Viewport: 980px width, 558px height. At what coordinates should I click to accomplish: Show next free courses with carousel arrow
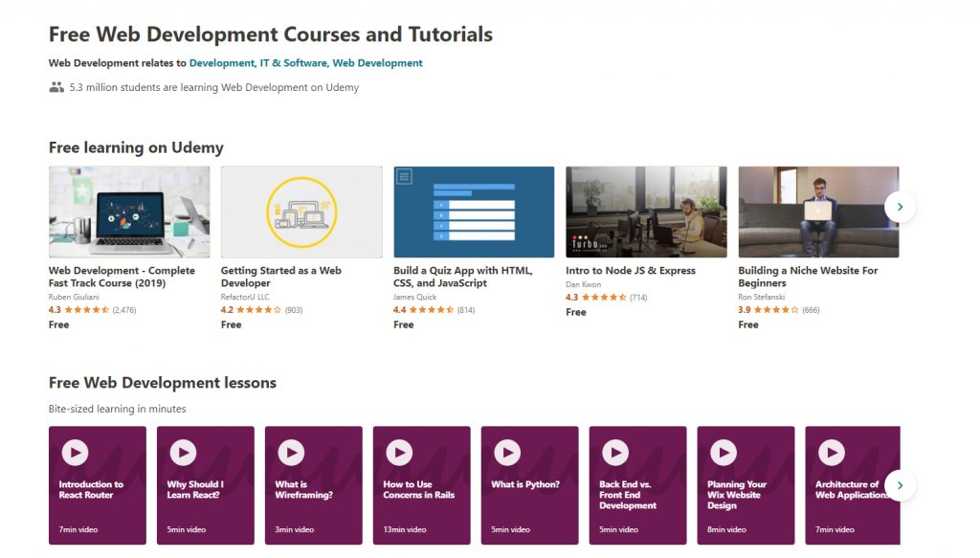pos(900,207)
